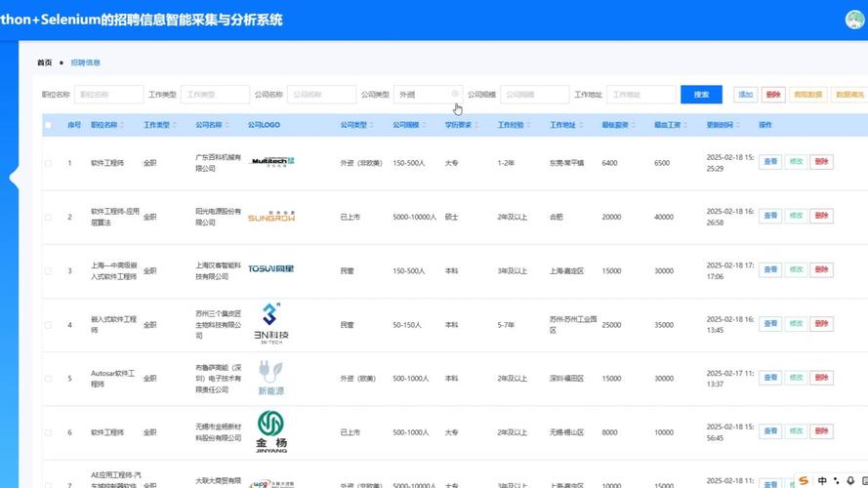The width and height of the screenshot is (868, 488).
Task: Check the checkbox for row 1
Action: 48,162
